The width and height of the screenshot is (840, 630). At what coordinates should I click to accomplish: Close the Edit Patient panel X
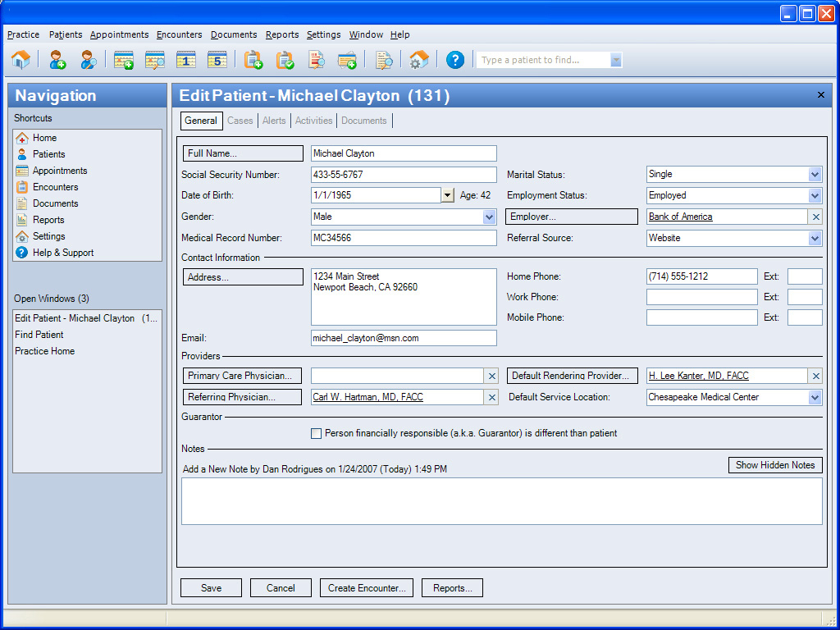[820, 95]
